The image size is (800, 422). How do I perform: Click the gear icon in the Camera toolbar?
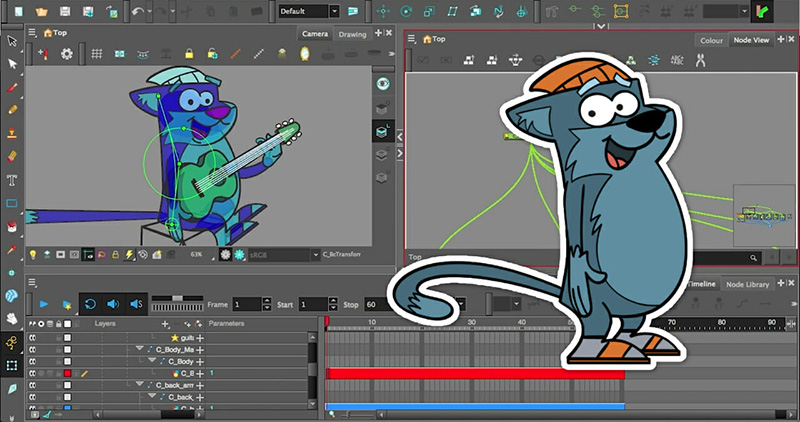pyautogui.click(x=67, y=53)
